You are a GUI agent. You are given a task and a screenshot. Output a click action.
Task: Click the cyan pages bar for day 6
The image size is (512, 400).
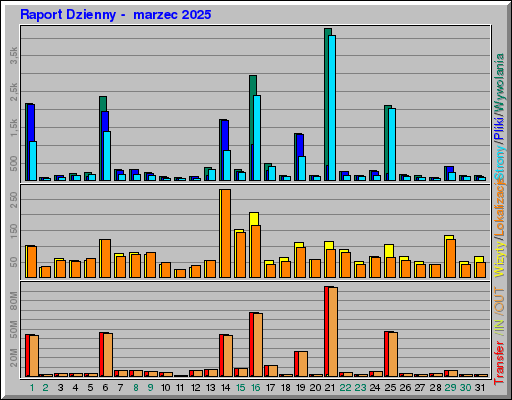pos(107,156)
